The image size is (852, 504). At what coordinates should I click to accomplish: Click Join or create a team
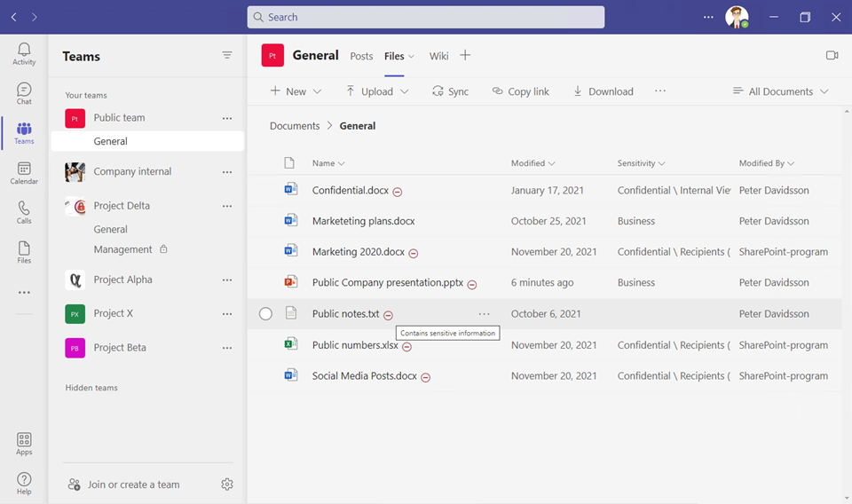(133, 484)
